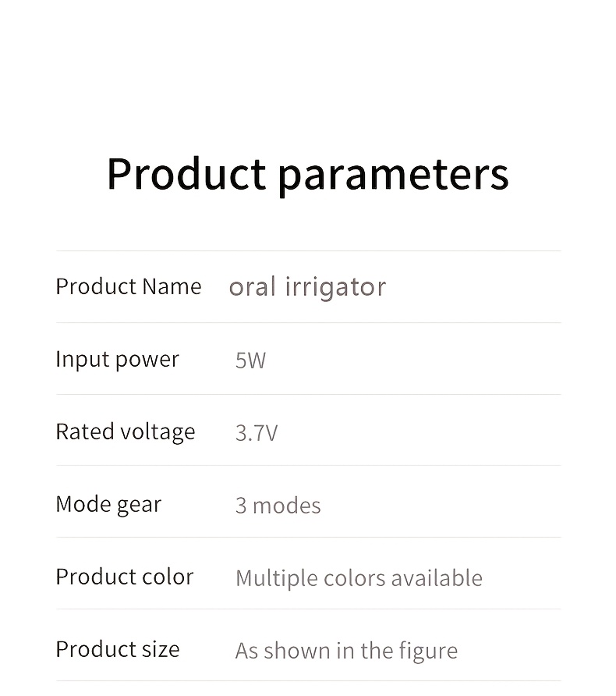The height and width of the screenshot is (696, 616).
Task: Click 'As shown in the figure' text
Action: pyautogui.click(x=346, y=652)
